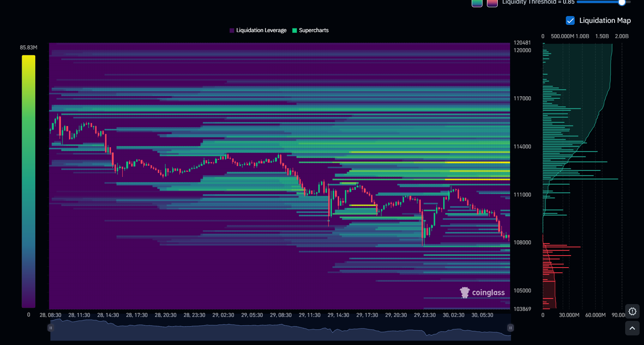
Task: Click the 103869 bottom price label
Action: [x=522, y=309]
